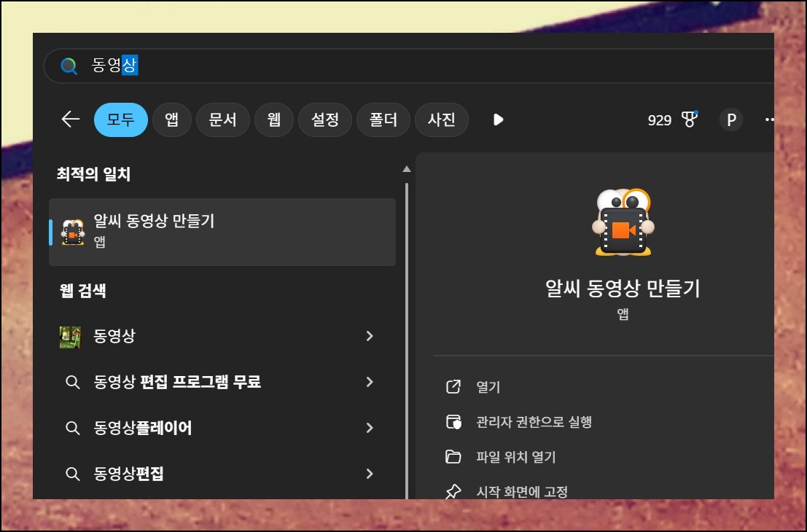
Task: Click the large 알씨 동영상 만들기 app icon
Action: (x=623, y=222)
